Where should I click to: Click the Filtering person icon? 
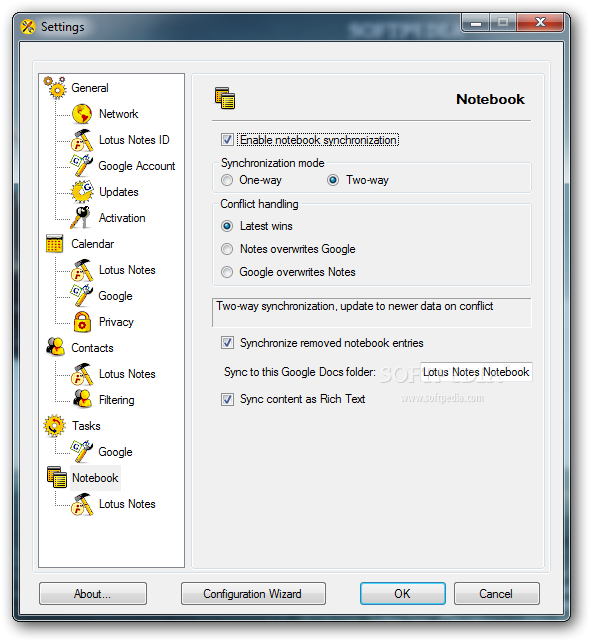coord(82,399)
